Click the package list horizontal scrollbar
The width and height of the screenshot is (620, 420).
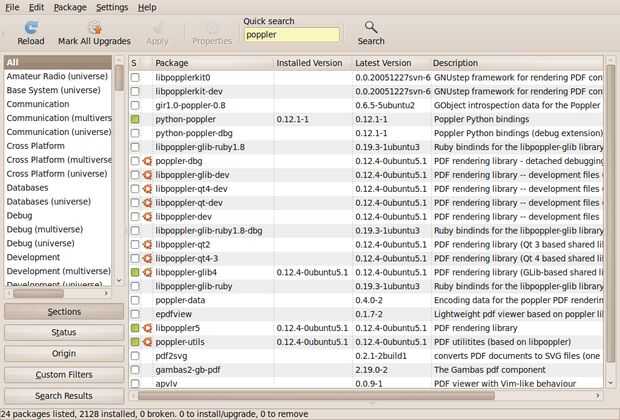tap(316, 395)
